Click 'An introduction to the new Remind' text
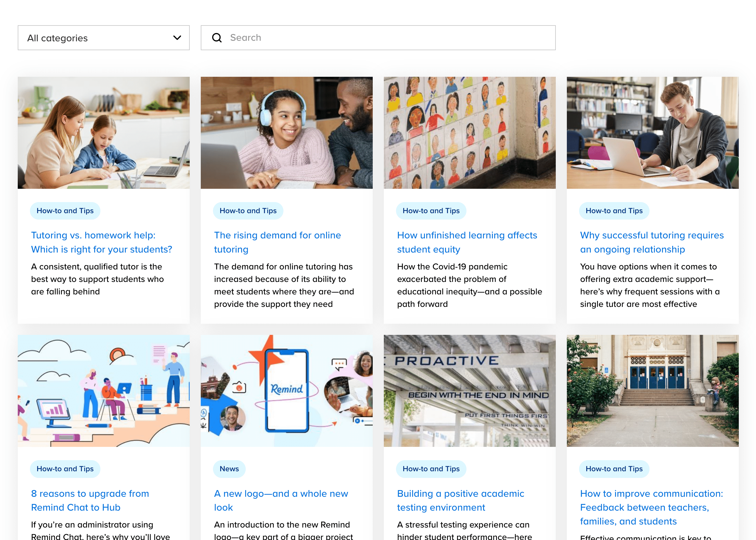756x540 pixels. point(283,530)
